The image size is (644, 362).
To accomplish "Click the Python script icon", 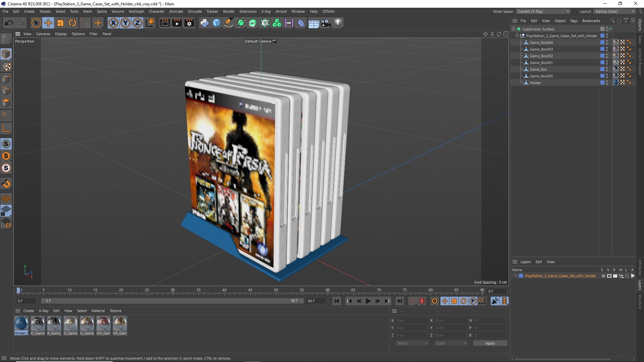I will [204, 23].
